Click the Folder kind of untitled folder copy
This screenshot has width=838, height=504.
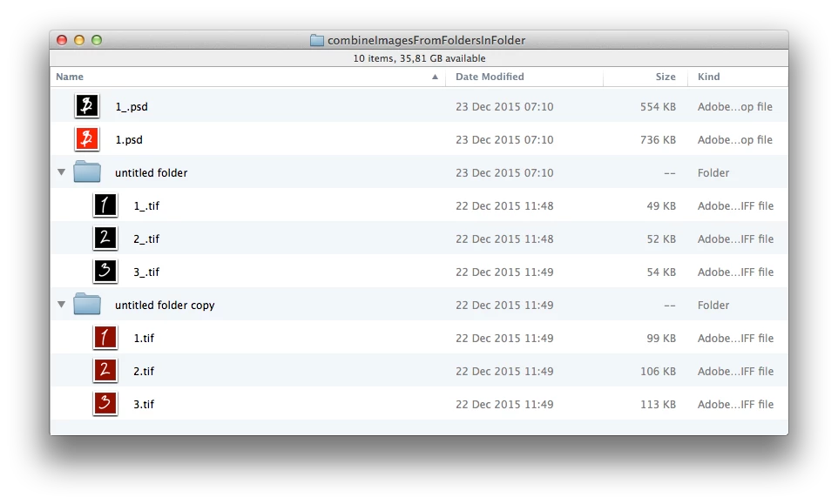click(x=713, y=305)
